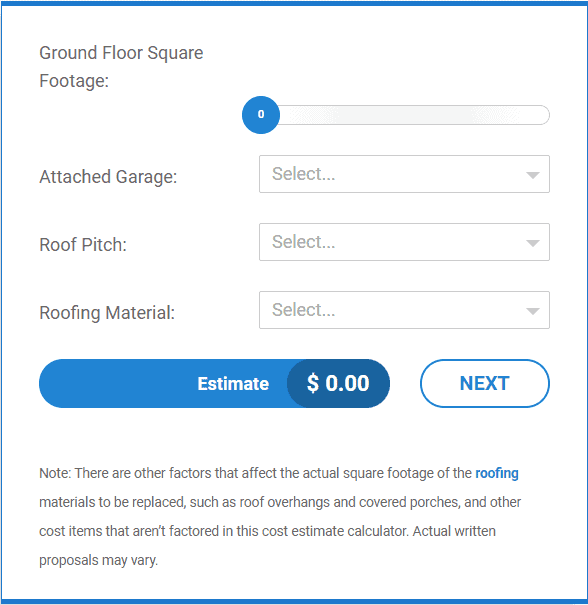Click the Attached Garage label
Screen dimensions: 588x605
point(108,177)
